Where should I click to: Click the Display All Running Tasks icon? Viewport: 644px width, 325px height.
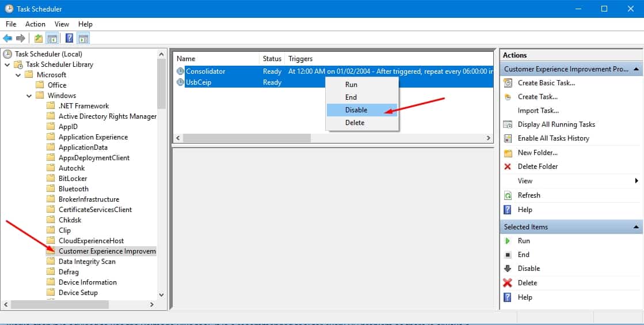[508, 124]
